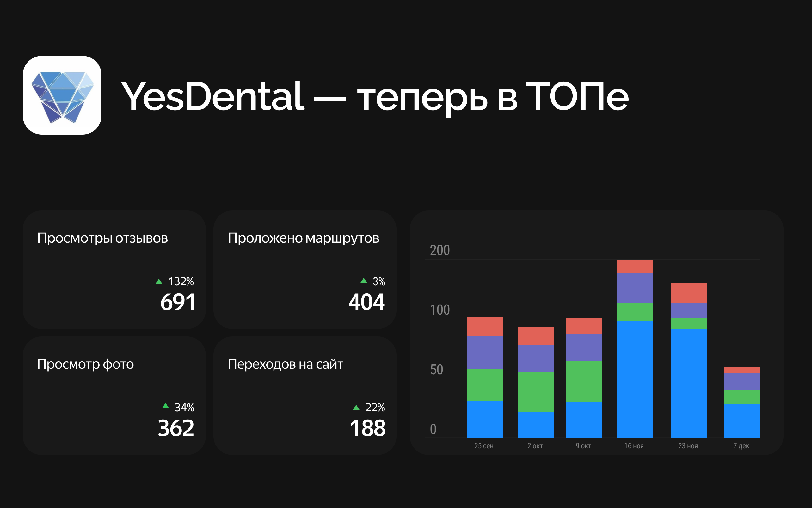This screenshot has height=508, width=812.
Task: Click green up arrow beside 34%
Action: [x=165, y=406]
